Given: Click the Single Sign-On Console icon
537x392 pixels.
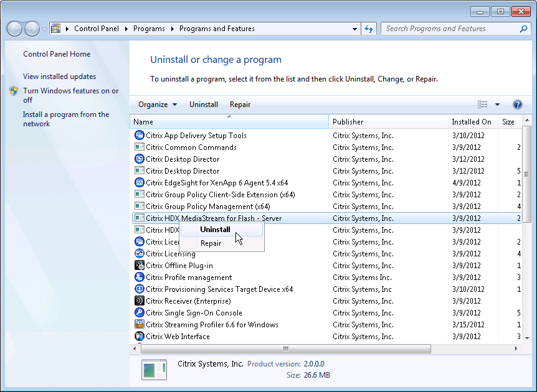Looking at the screenshot, I should pyautogui.click(x=140, y=312).
